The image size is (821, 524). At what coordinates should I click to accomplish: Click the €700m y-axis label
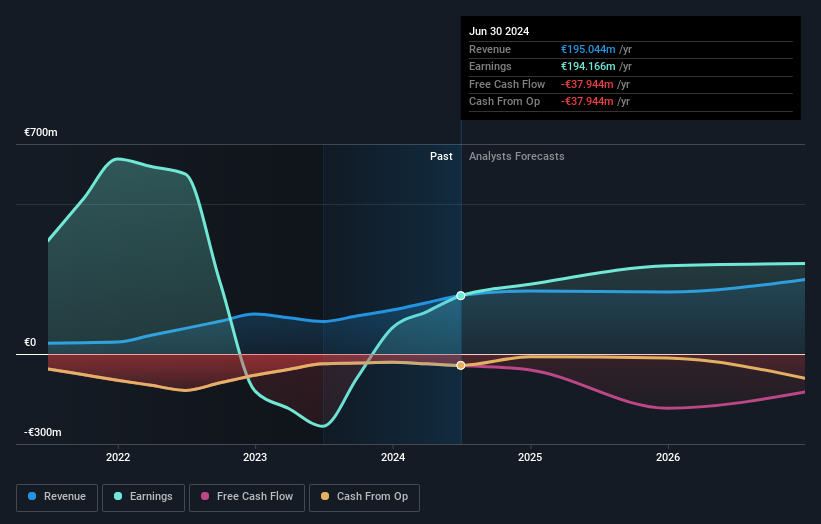(x=41, y=132)
